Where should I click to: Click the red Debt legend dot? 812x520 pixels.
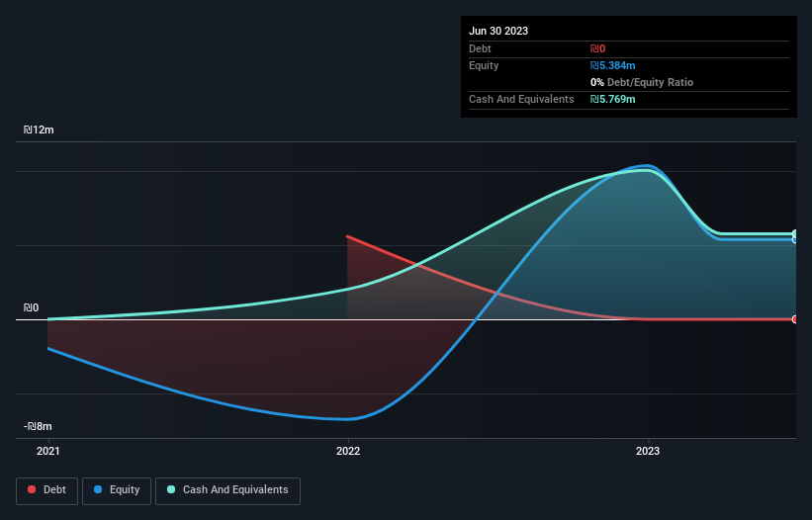(x=32, y=489)
